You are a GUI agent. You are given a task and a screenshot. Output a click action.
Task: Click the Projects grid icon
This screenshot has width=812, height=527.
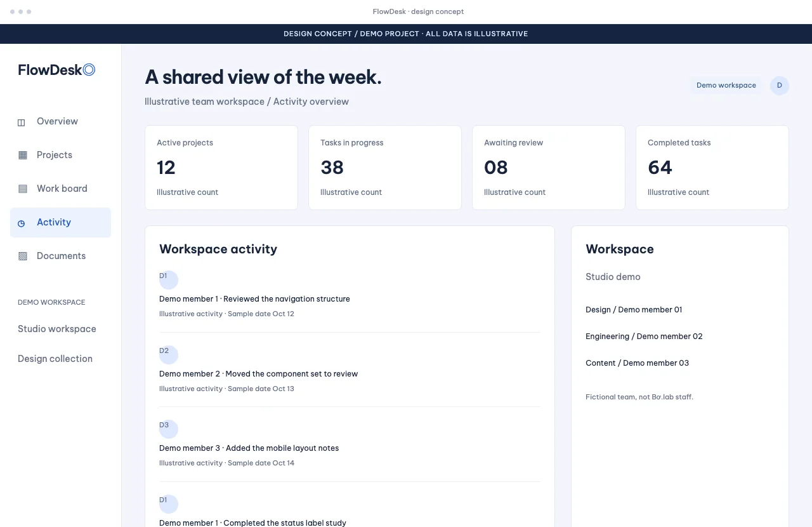(x=23, y=155)
